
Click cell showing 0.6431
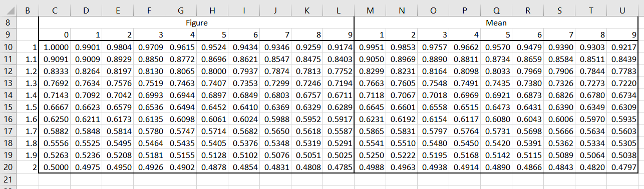528,107
